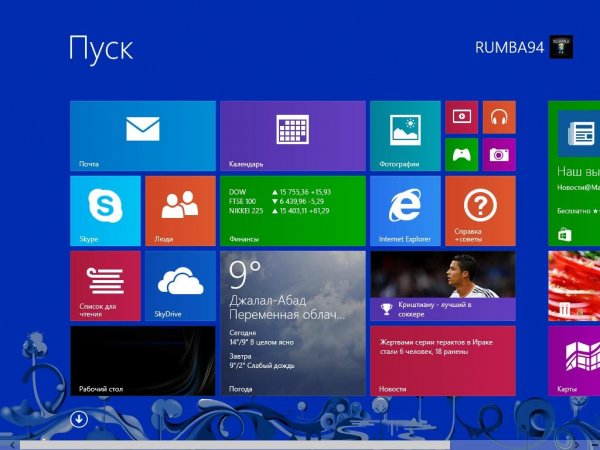Open the Люди people tile
Screen dimensions: 600x450
(x=180, y=211)
